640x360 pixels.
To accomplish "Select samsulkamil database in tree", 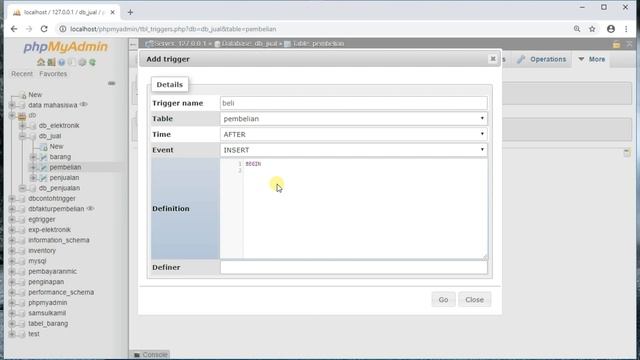I will 47,313.
